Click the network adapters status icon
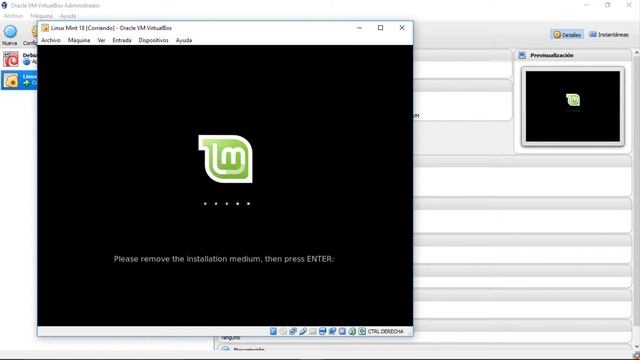Viewport: 640px width, 360px height. tap(293, 331)
